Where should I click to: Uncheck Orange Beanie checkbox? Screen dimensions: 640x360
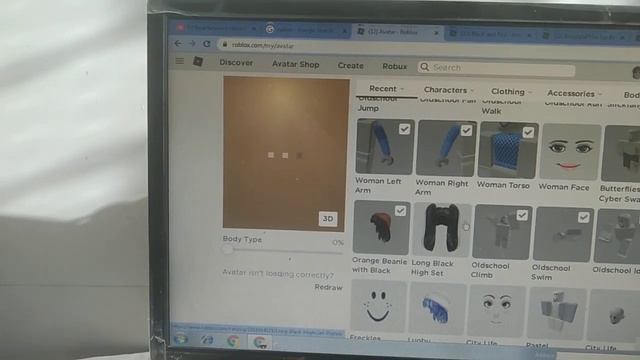tap(400, 211)
